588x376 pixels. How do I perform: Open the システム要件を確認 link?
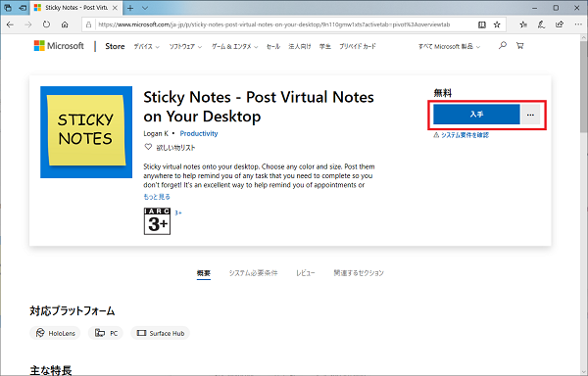[465, 135]
